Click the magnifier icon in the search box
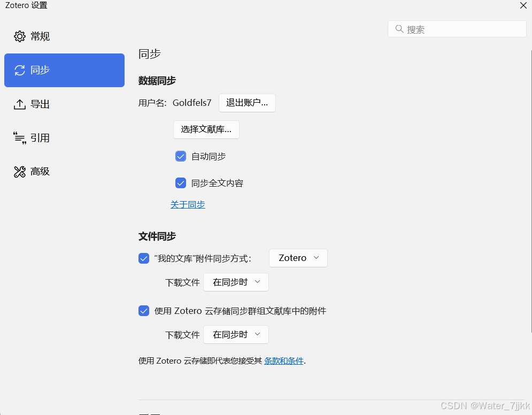Viewport: 532px width, 415px height. click(399, 29)
